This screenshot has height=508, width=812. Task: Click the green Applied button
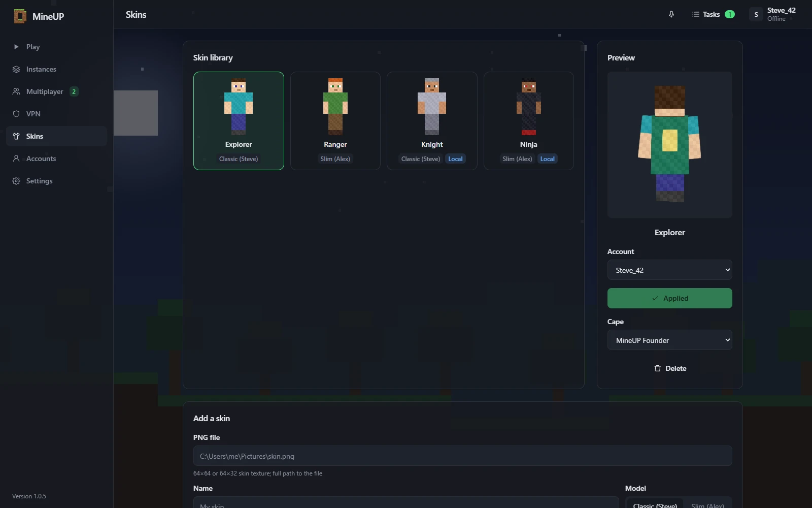tap(670, 298)
